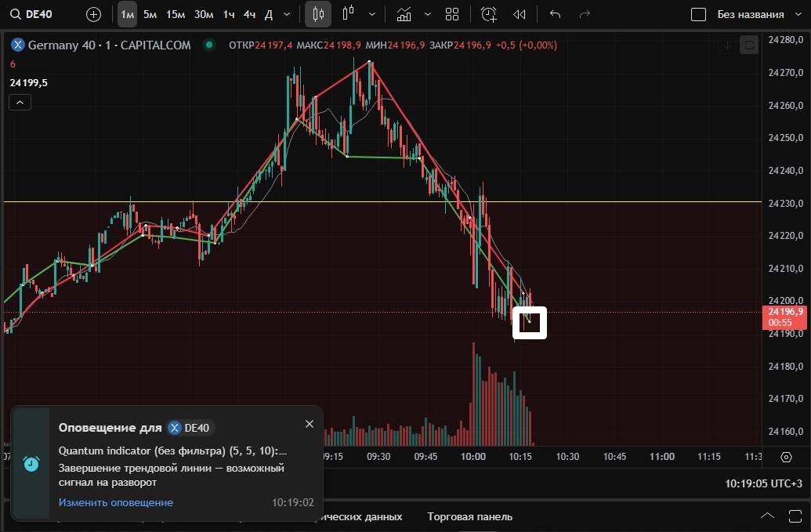Click the second candle chart type icon
Image resolution: width=811 pixels, height=532 pixels.
click(349, 14)
